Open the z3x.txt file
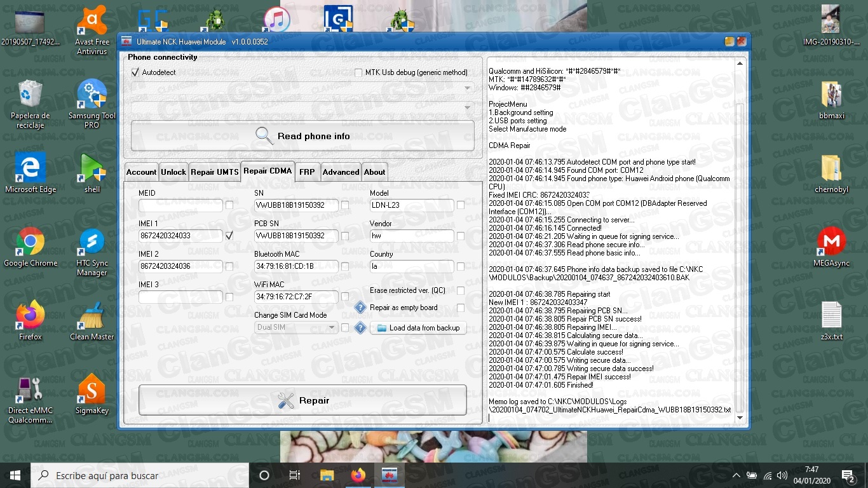 831,320
